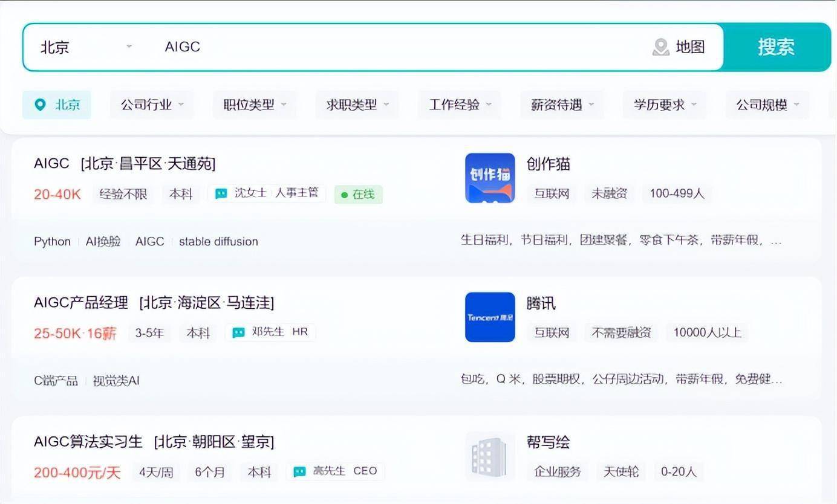The image size is (837, 504).
Task: Open the 职位类型 filter dropdown
Action: tap(255, 105)
